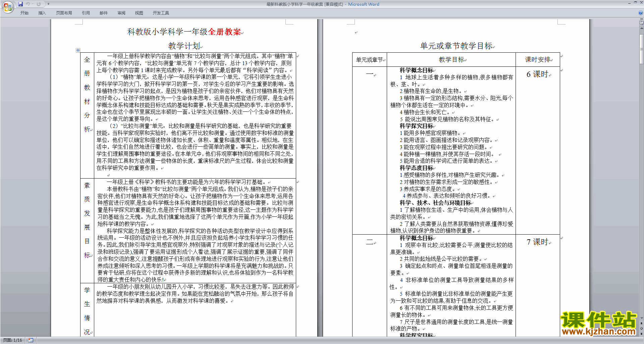The height and width of the screenshot is (344, 644).
Task: Open the 邮件 ribbon tab
Action: [104, 13]
